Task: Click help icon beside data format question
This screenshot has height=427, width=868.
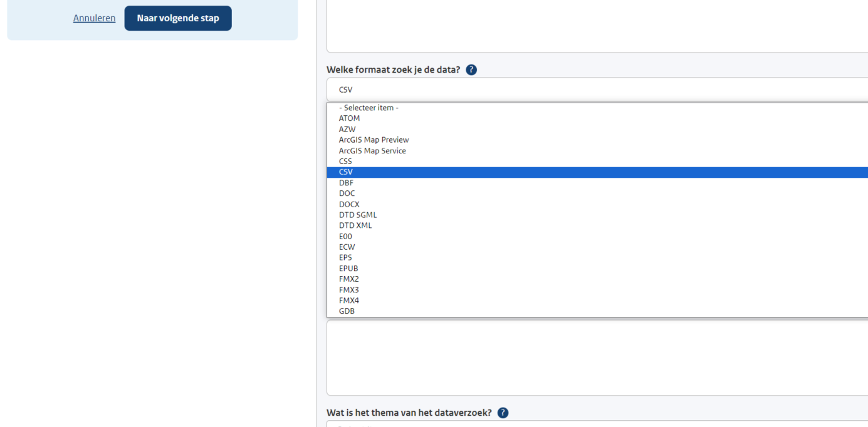Action: 471,70
